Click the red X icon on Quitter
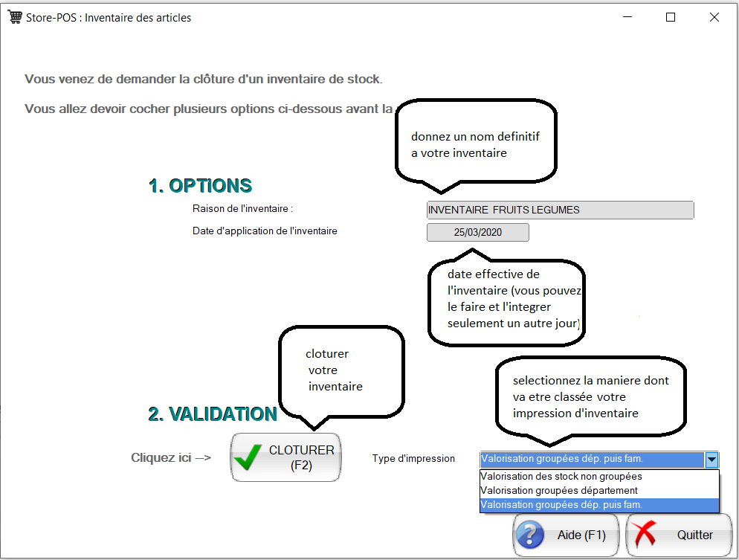This screenshot has width=739, height=560. coord(647,535)
